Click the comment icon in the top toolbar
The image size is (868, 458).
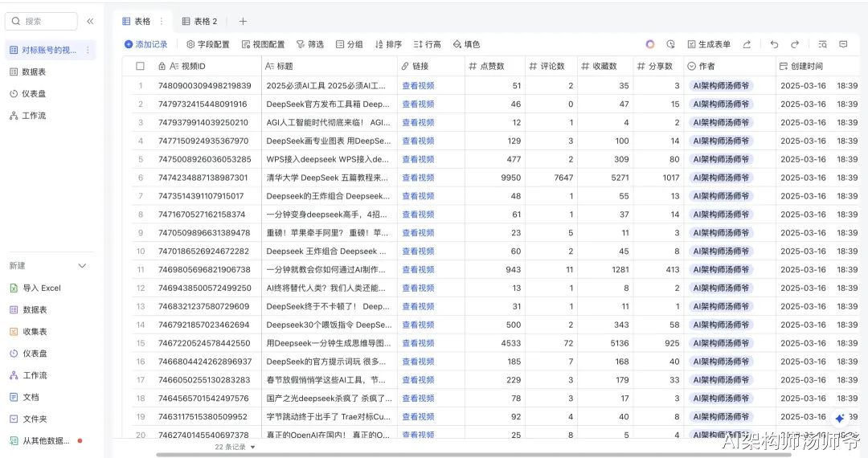pos(843,44)
